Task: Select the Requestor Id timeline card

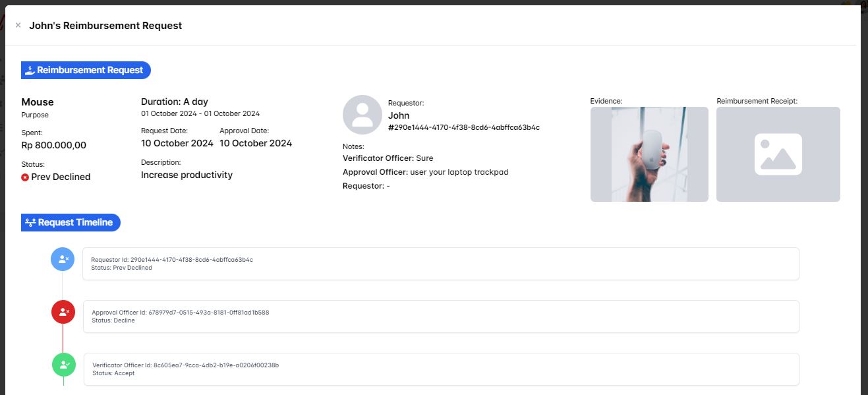Action: click(x=440, y=264)
